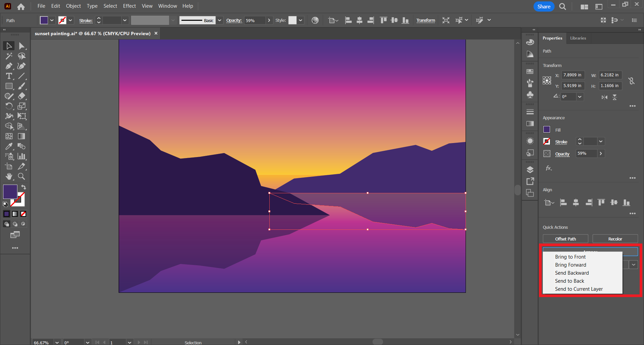Expand the graphic Style dropdown
The width and height of the screenshot is (644, 345).
(x=301, y=20)
